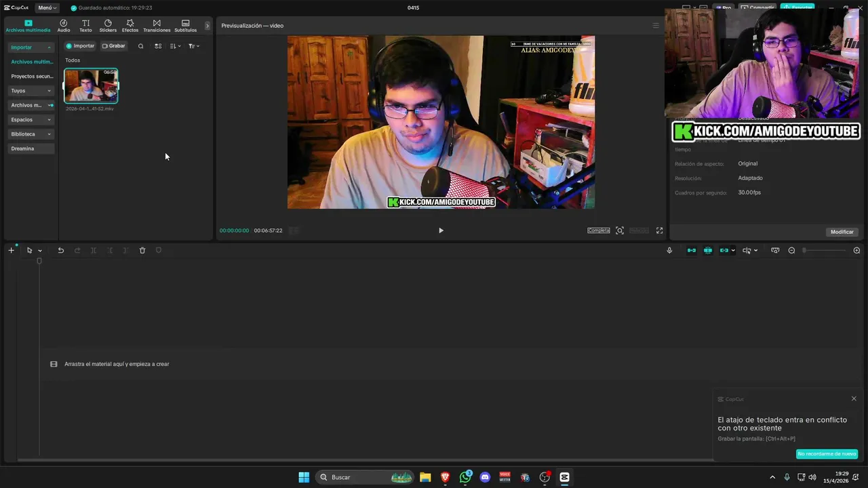Click No recordarme de nuevo button
This screenshot has height=488, width=868.
[827, 454]
